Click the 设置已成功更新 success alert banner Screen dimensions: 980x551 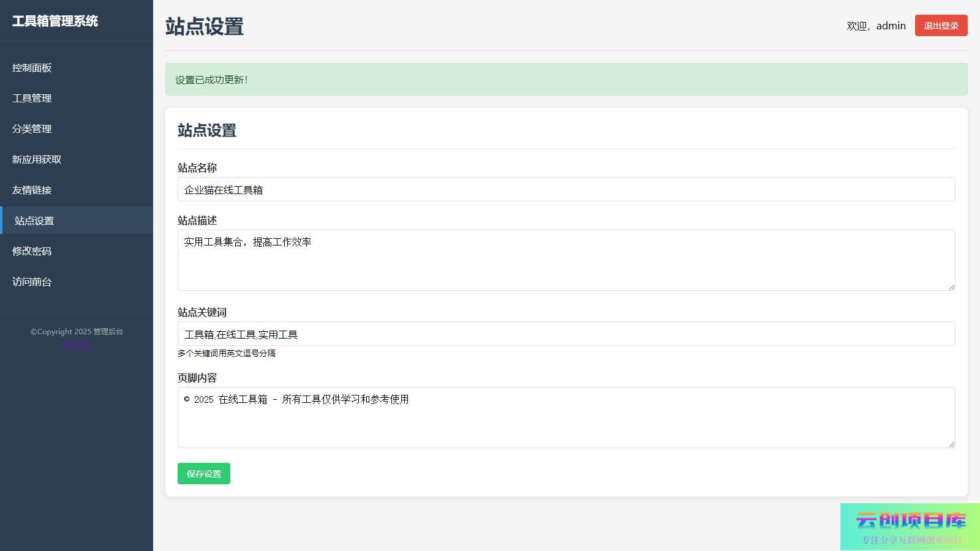tap(566, 80)
